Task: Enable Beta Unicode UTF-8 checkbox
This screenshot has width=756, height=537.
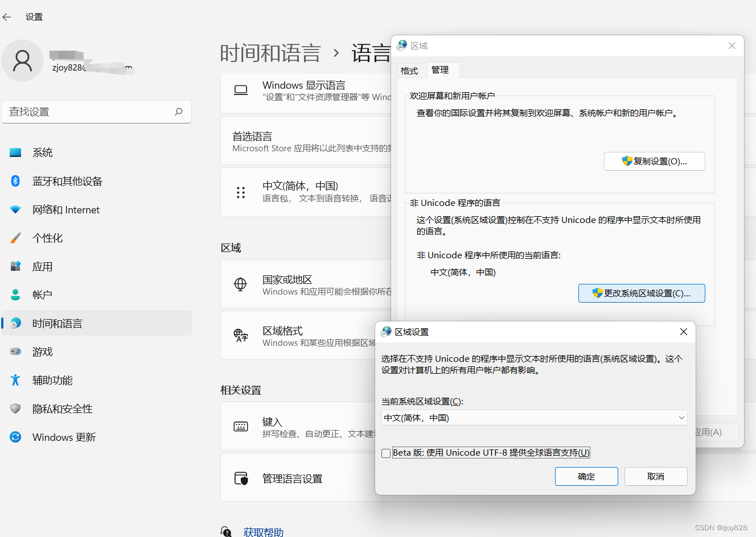Action: [x=386, y=453]
